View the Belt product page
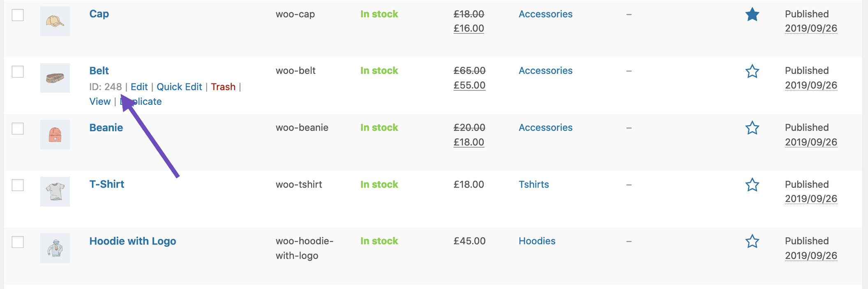Image resolution: width=868 pixels, height=289 pixels. point(100,101)
